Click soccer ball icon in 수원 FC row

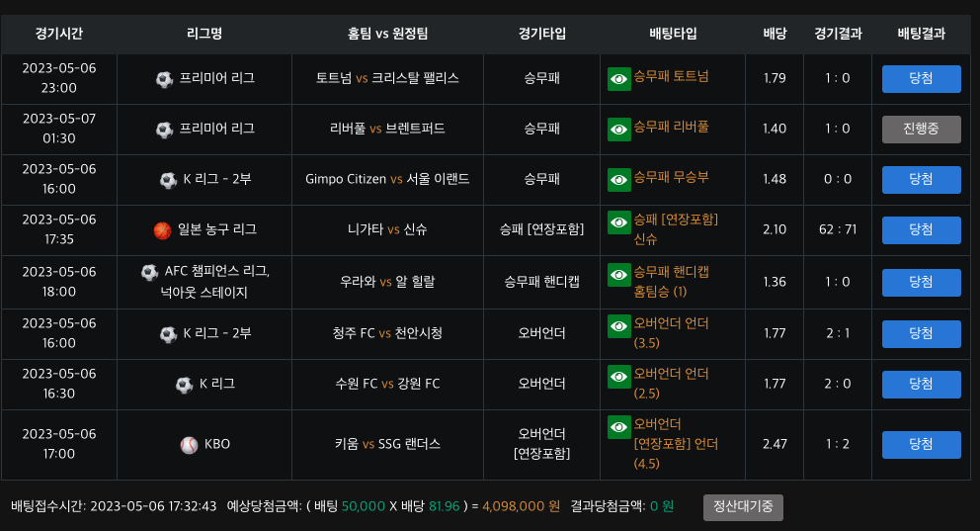[x=184, y=385]
